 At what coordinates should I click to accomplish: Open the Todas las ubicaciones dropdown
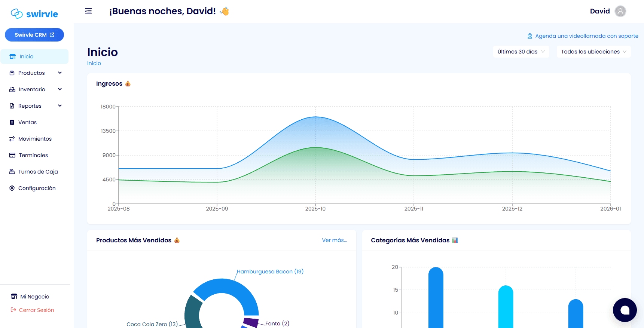593,52
